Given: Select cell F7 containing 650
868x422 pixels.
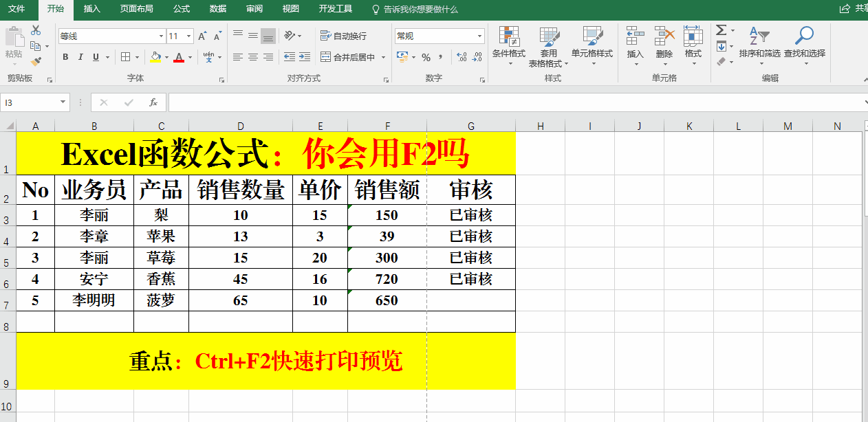Looking at the screenshot, I should tap(387, 300).
